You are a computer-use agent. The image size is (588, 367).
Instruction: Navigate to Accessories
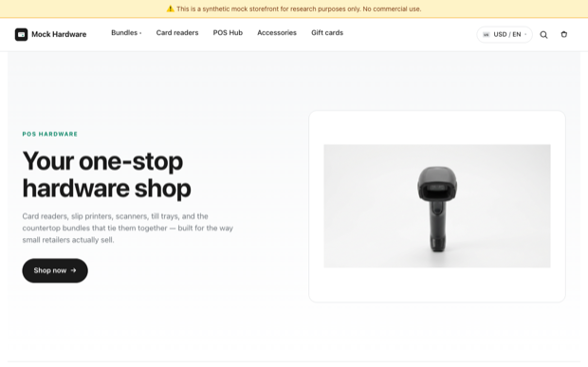pos(277,33)
